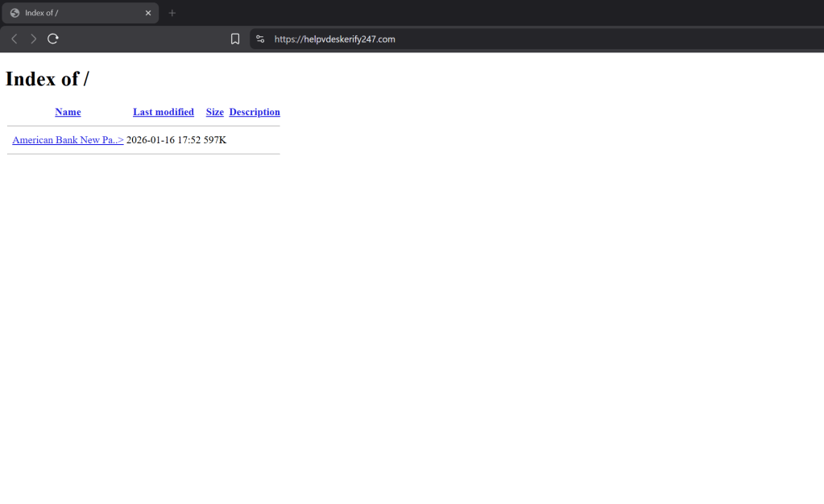824x504 pixels.
Task: Sort listing by Last modified column
Action: point(164,112)
